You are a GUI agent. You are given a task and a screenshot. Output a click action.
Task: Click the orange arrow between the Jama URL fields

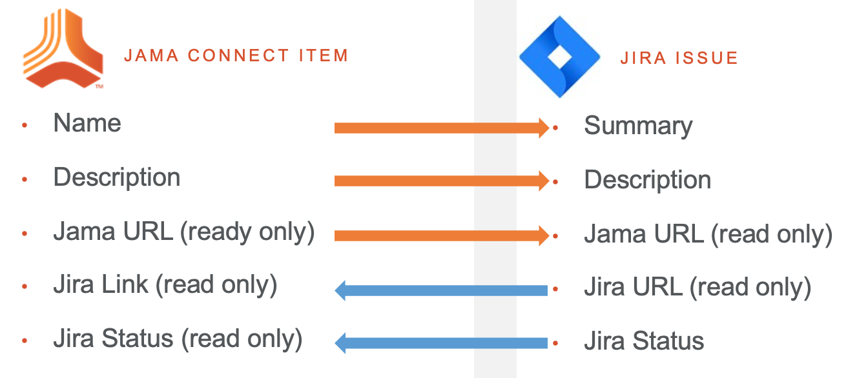point(442,235)
